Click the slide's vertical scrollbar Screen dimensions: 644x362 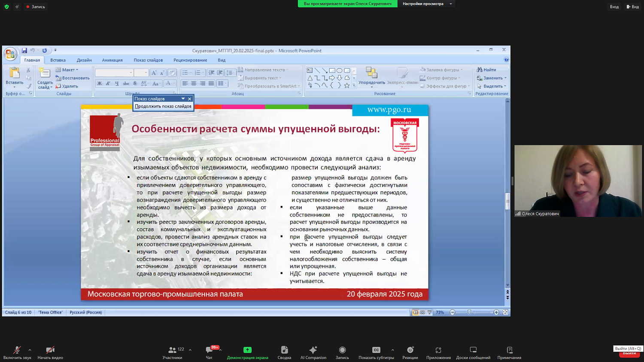[x=507, y=202]
